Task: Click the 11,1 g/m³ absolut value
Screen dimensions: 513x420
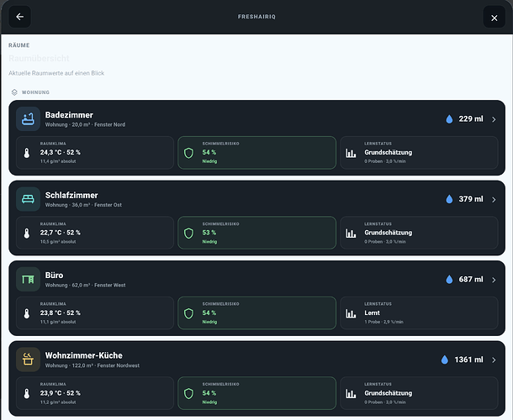Action: (58, 322)
